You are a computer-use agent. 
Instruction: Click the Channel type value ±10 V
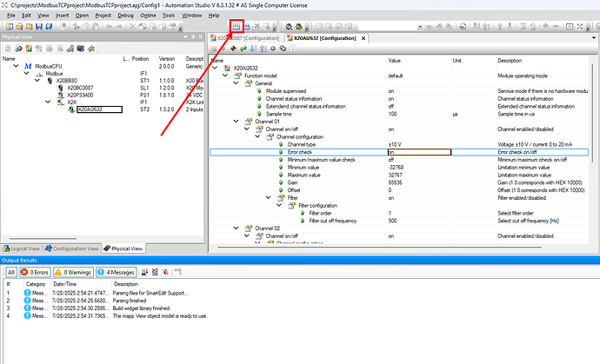click(395, 144)
